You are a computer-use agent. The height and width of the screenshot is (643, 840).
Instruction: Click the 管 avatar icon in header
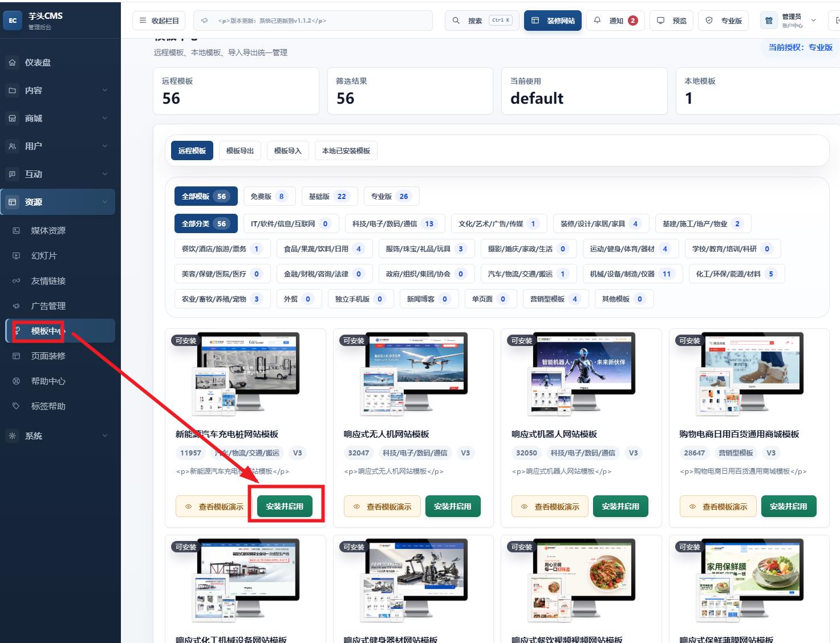(x=769, y=21)
